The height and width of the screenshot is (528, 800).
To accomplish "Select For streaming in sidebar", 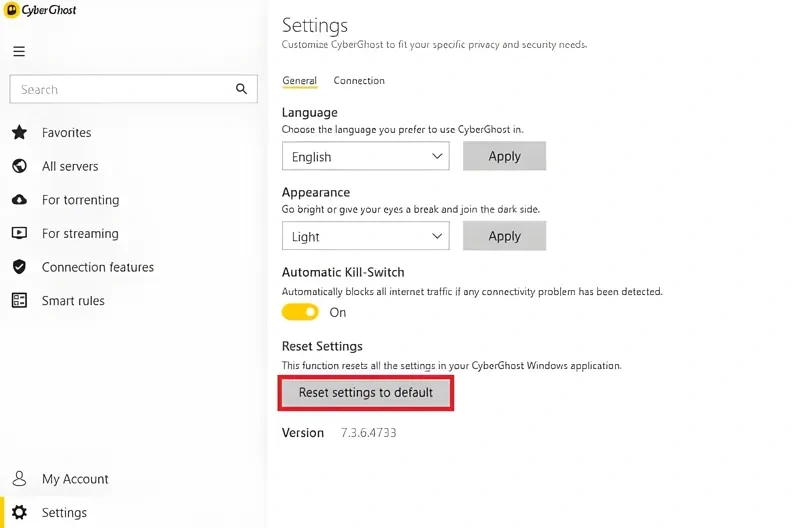I will pyautogui.click(x=80, y=234).
